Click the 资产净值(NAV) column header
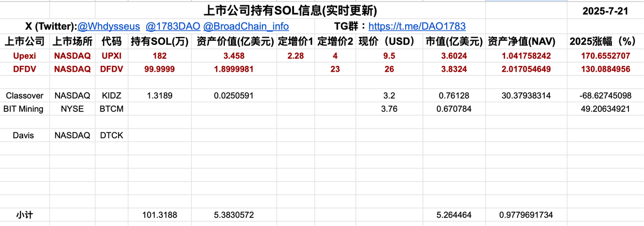This screenshot has height=226, width=644. (527, 41)
